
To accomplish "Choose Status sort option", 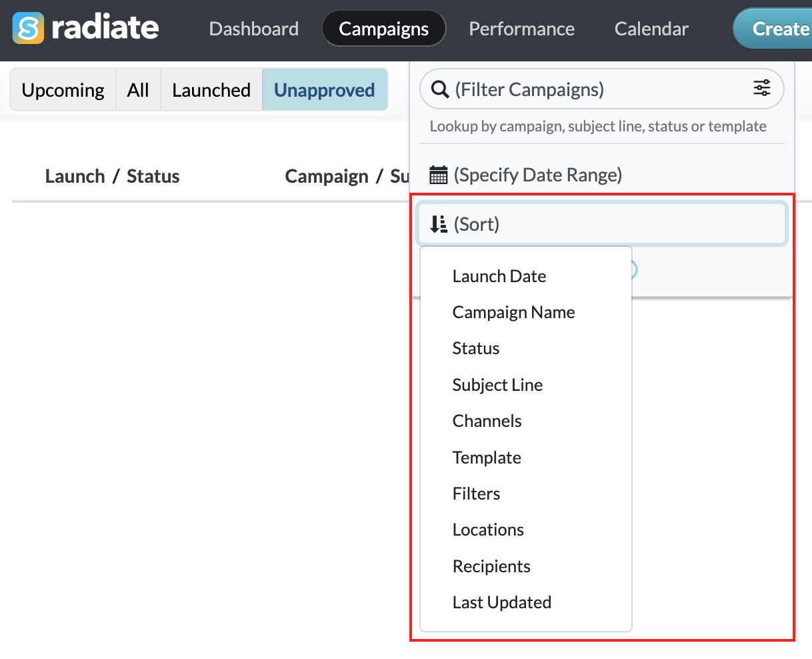I will [x=476, y=348].
